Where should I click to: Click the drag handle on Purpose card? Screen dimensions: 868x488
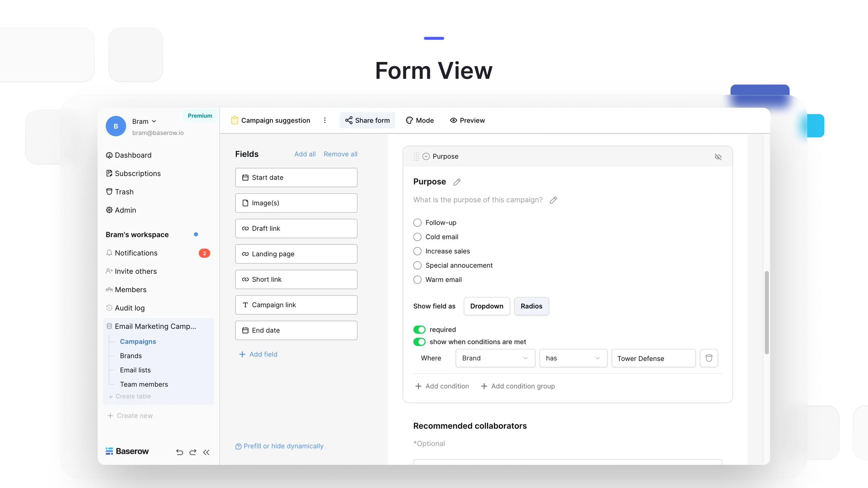click(x=416, y=156)
